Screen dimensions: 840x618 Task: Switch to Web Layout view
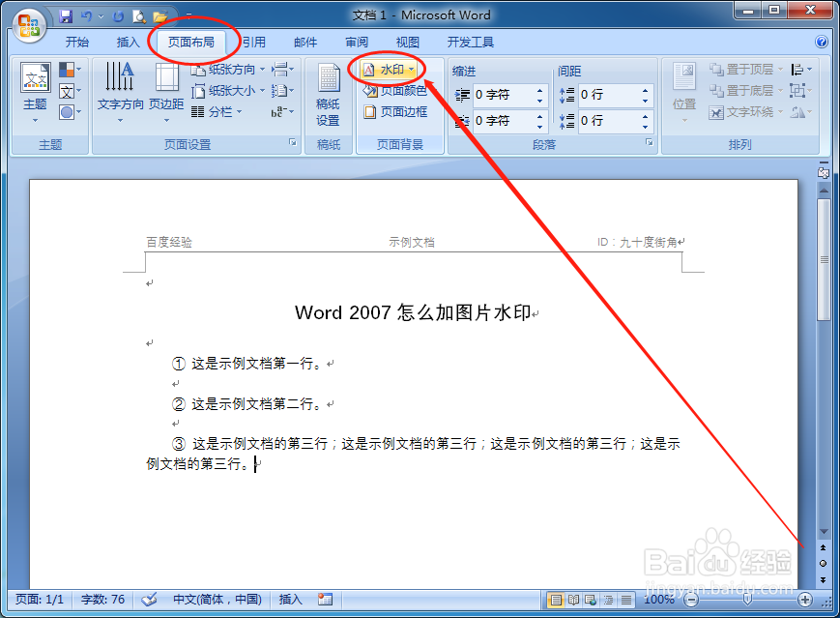591,600
